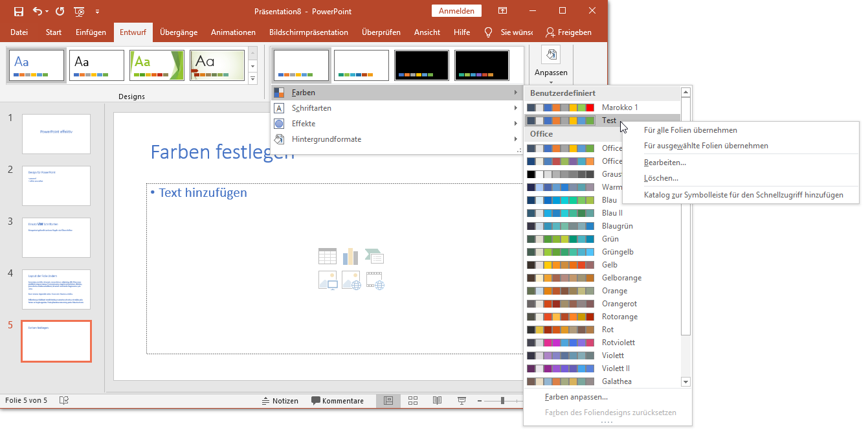Click the Undo arrow icon
This screenshot has width=868, height=430.
[37, 11]
